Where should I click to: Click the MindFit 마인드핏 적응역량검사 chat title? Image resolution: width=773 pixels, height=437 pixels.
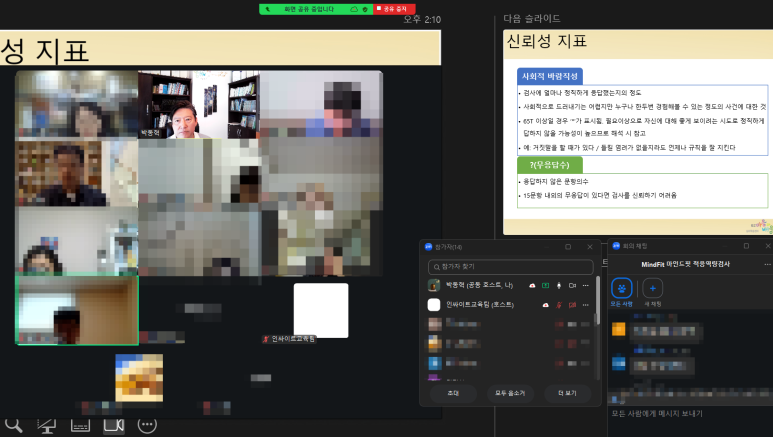click(685, 264)
